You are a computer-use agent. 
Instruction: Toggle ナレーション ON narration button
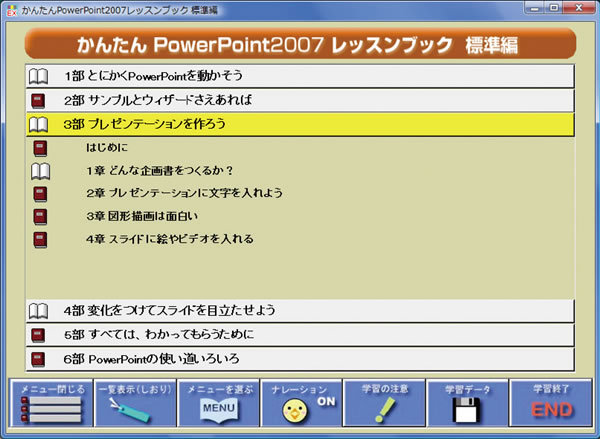point(302,403)
